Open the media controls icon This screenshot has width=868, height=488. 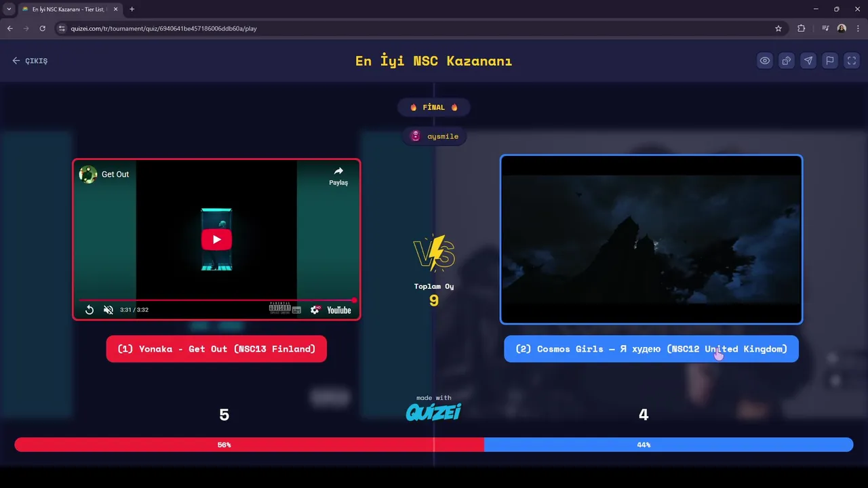(825, 28)
